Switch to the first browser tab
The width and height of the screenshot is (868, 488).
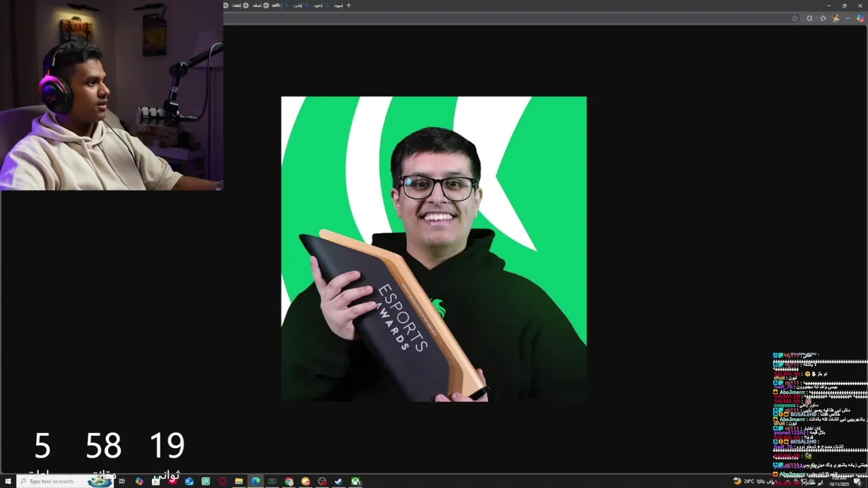coord(233,5)
